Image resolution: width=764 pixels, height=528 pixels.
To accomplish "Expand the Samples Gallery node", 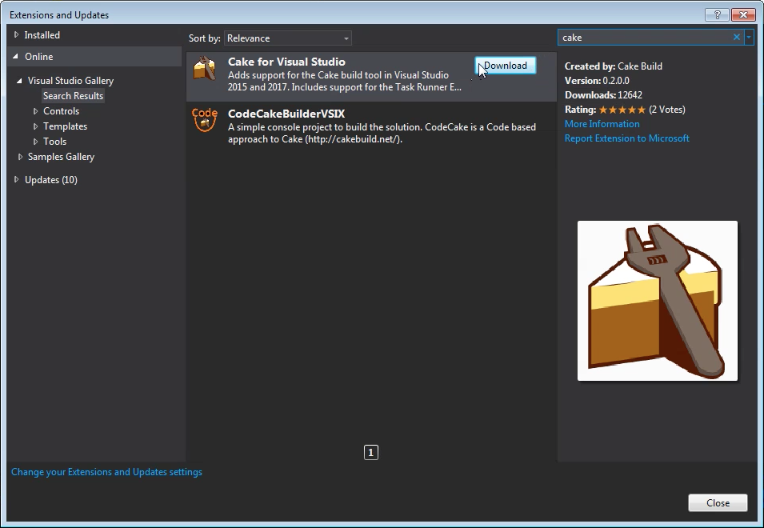I will point(19,157).
